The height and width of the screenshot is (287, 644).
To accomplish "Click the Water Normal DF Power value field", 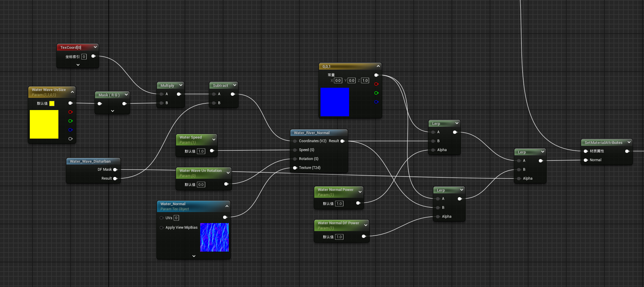I will [339, 237].
